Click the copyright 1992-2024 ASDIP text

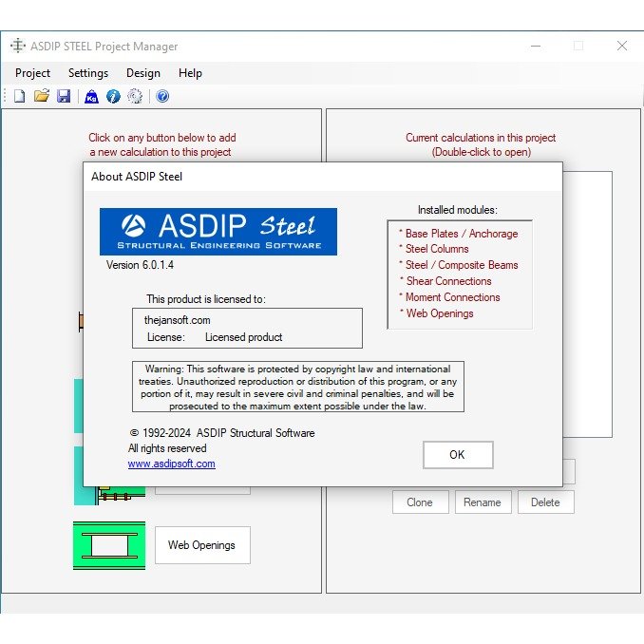click(222, 433)
